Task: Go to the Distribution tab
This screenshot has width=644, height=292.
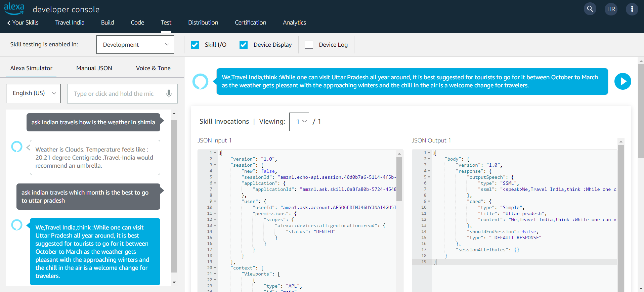Action: [x=203, y=23]
